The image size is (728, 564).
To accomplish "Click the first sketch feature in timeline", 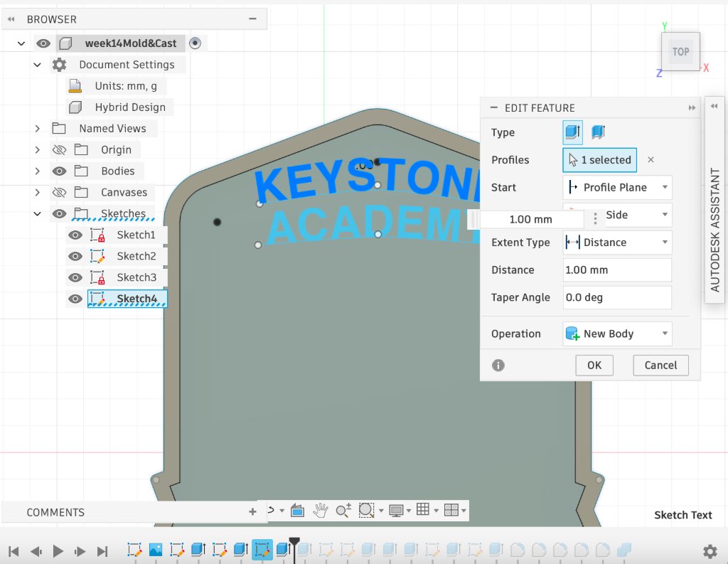I will (134, 550).
